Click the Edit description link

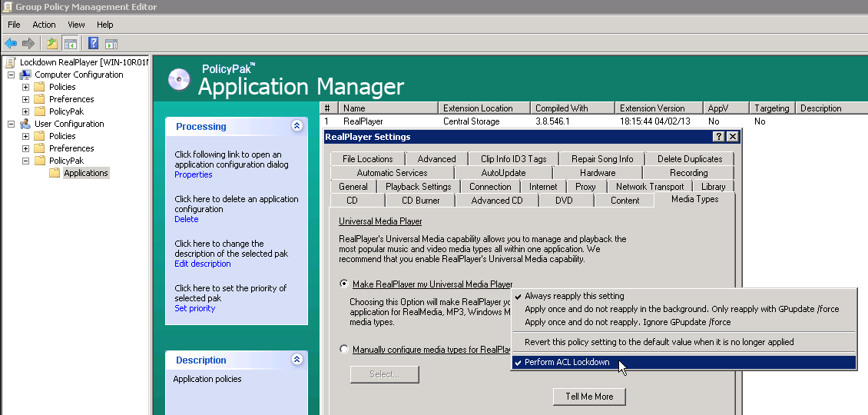(x=203, y=264)
